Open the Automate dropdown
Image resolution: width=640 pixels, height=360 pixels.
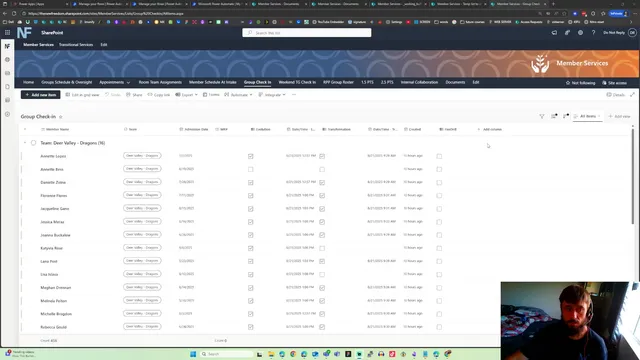click(238, 95)
